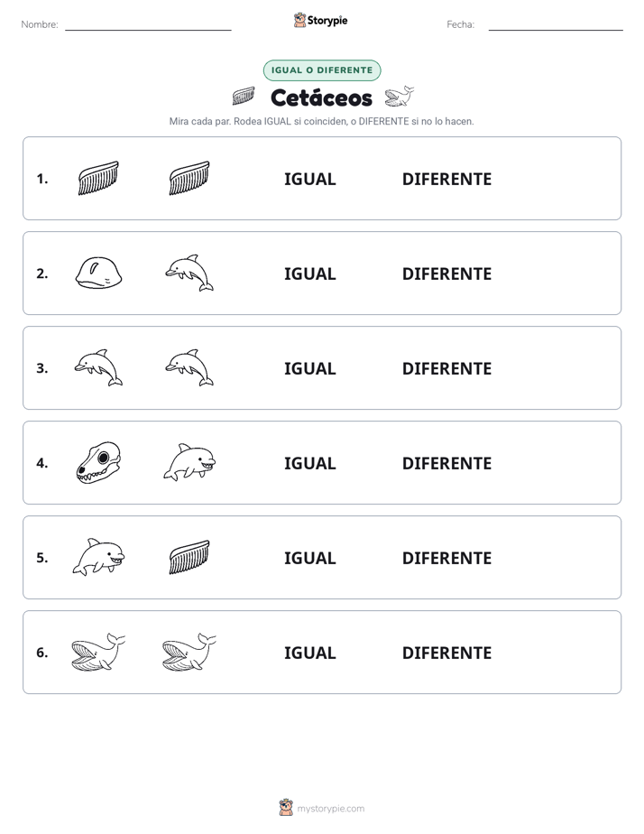Choose DIFERENTE for row 2
Viewport: 644px width, 834px height.
pyautogui.click(x=446, y=273)
